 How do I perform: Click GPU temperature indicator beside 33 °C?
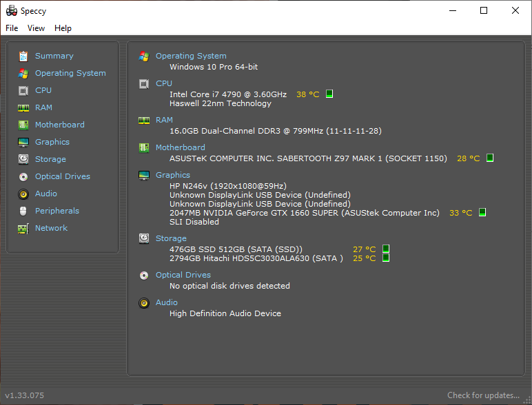point(482,212)
